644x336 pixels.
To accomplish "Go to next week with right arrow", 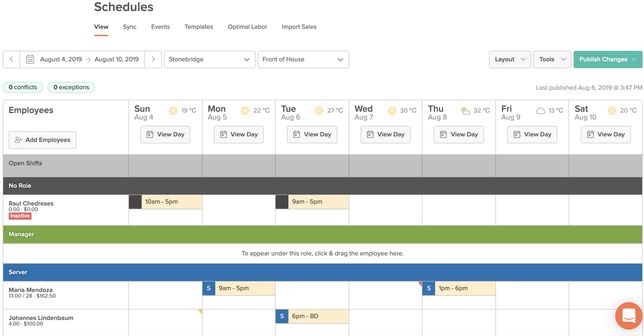I will coord(153,59).
